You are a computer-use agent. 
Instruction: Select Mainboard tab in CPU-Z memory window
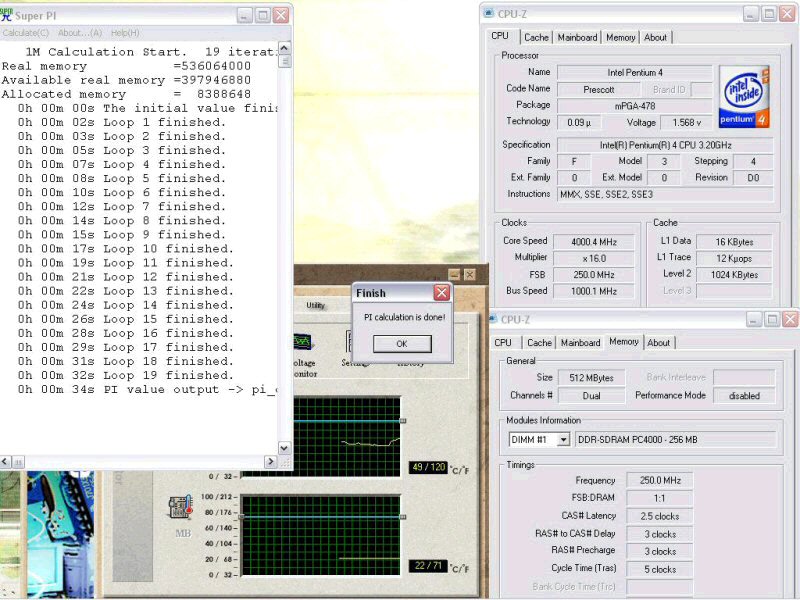point(580,343)
